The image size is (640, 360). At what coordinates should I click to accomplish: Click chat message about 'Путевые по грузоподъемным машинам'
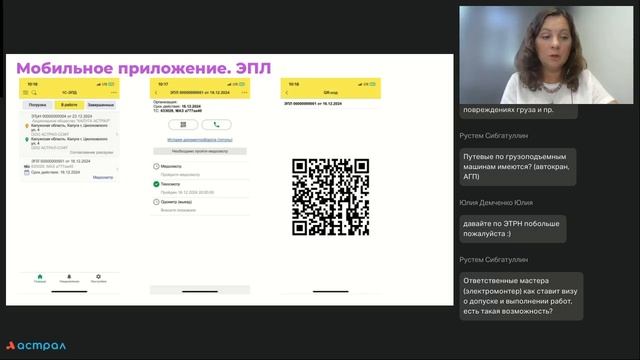tap(518, 167)
